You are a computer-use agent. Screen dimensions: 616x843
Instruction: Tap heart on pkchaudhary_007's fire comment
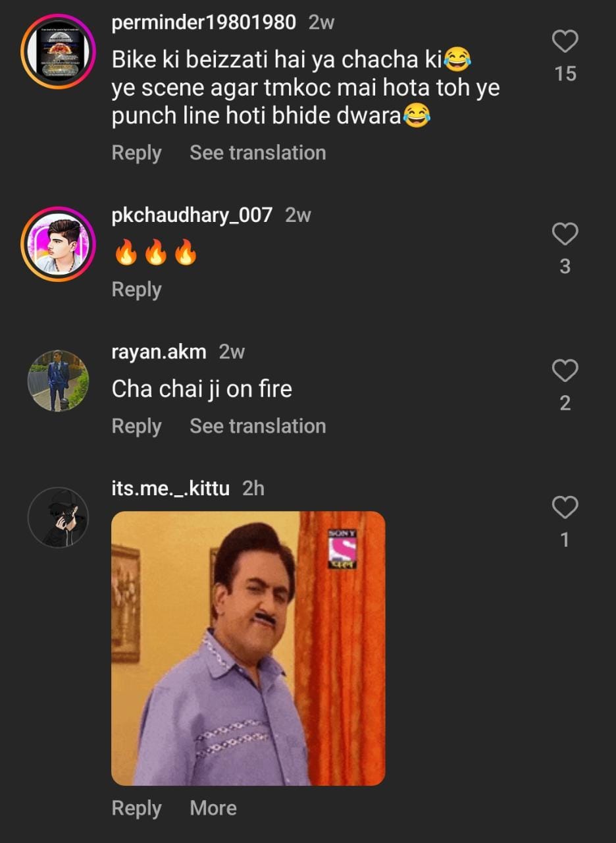565,234
